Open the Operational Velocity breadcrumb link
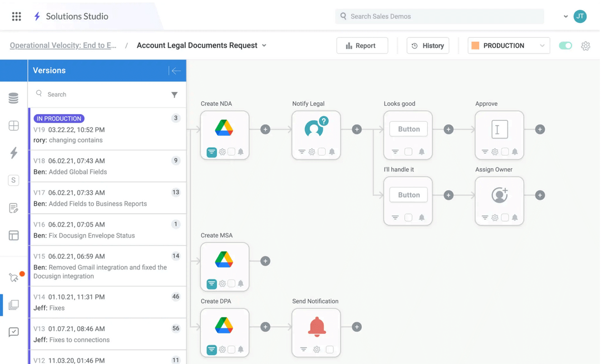The image size is (601, 364). coord(63,45)
